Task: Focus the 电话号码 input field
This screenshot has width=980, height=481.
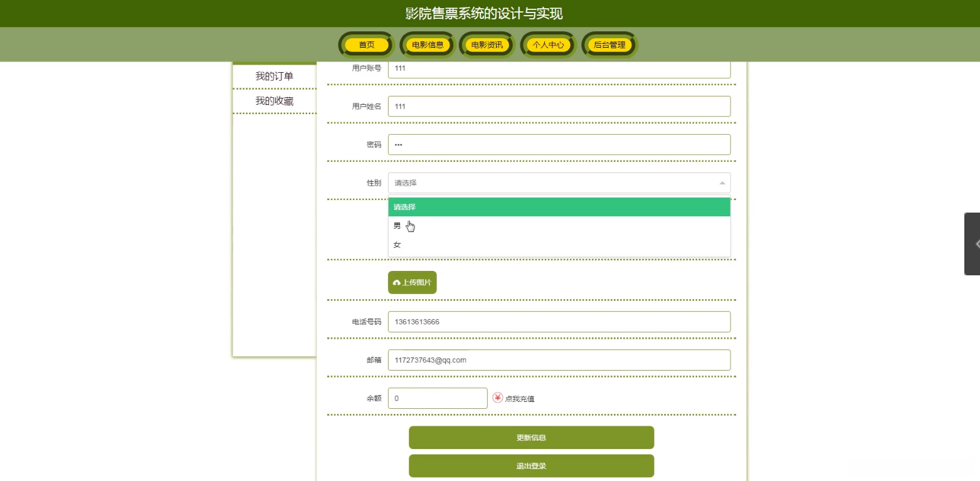Action: [x=559, y=322]
